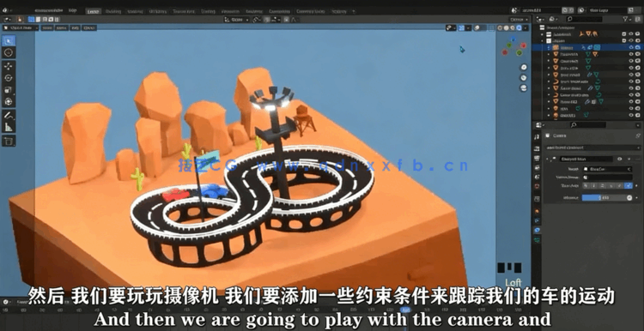Select the Rotate tool
Screen dimensions: 644x331
click(x=9, y=78)
